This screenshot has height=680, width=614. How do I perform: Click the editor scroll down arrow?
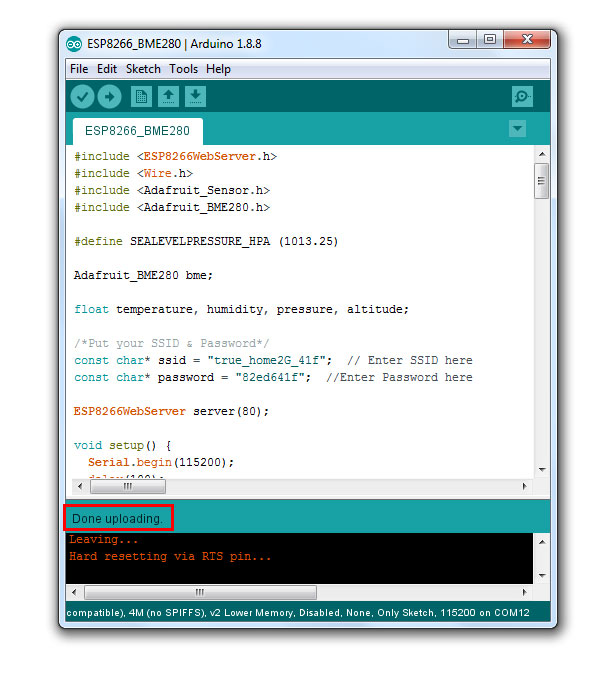[x=542, y=470]
